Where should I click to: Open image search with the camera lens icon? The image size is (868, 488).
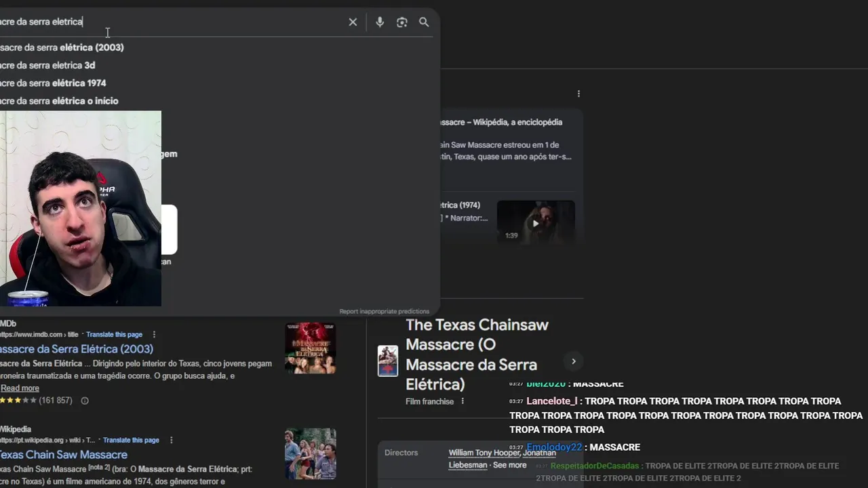(x=402, y=22)
